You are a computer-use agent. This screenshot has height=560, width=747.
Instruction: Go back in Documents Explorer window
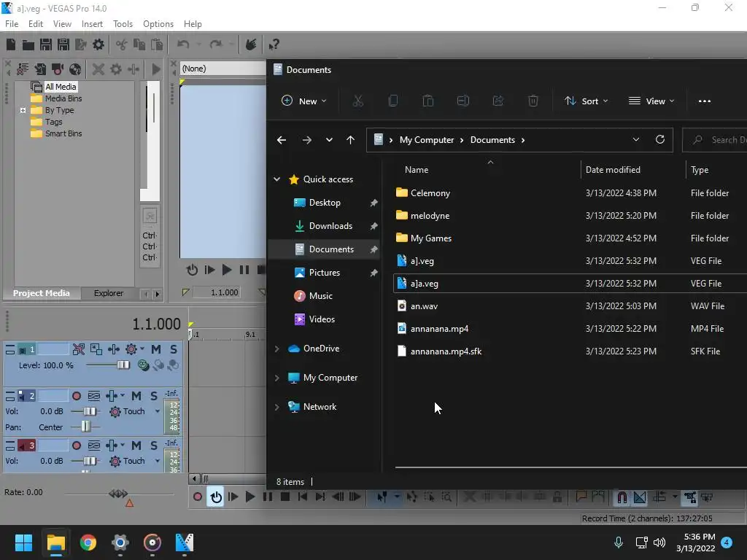(x=282, y=140)
